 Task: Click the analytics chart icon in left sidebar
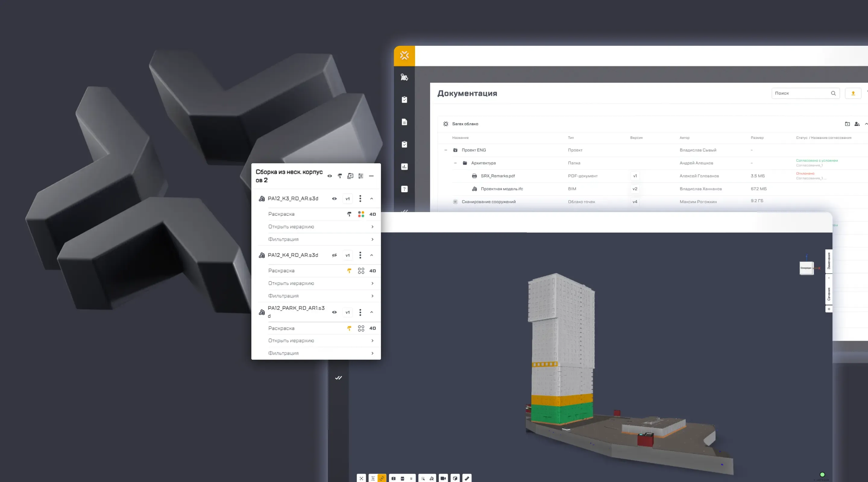(404, 167)
